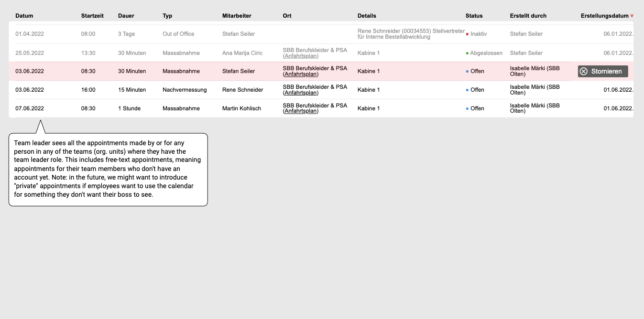This screenshot has width=644, height=319.
Task: Click the red Inaktiv status dot
Action: (x=467, y=34)
